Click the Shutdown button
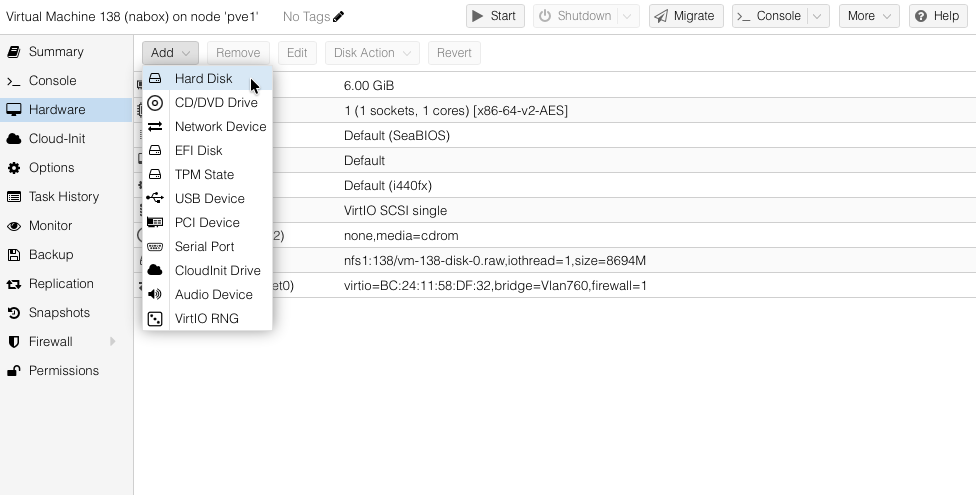Image resolution: width=976 pixels, height=495 pixels. point(576,16)
